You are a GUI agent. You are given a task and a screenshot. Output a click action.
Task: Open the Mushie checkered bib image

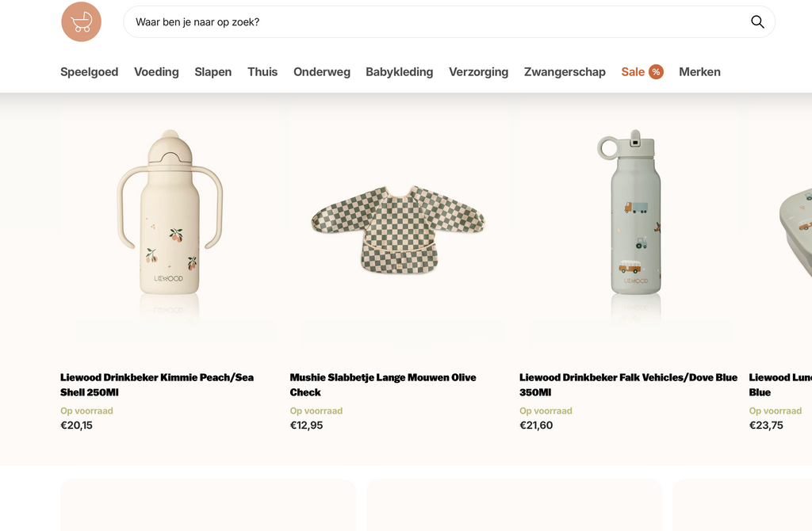pyautogui.click(x=398, y=230)
